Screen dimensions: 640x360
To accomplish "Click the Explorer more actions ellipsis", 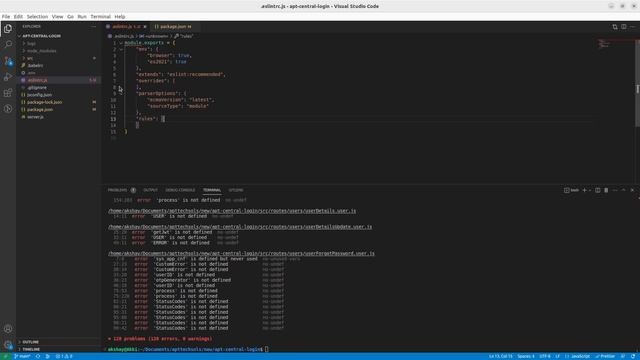I will [93, 27].
